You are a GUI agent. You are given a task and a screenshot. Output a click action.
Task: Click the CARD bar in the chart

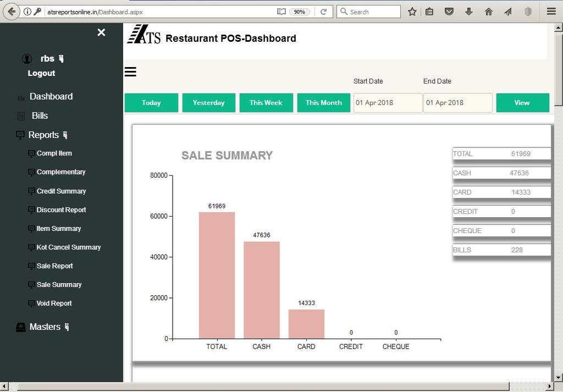click(306, 324)
